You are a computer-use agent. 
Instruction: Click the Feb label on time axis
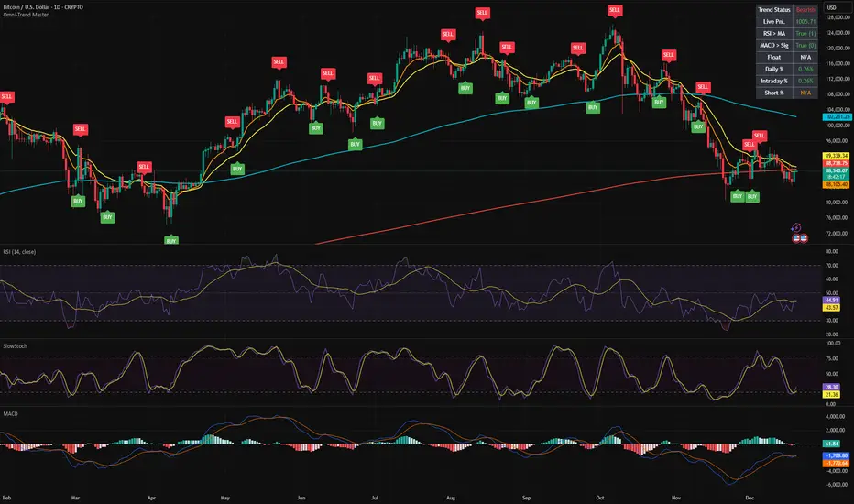coord(6,498)
